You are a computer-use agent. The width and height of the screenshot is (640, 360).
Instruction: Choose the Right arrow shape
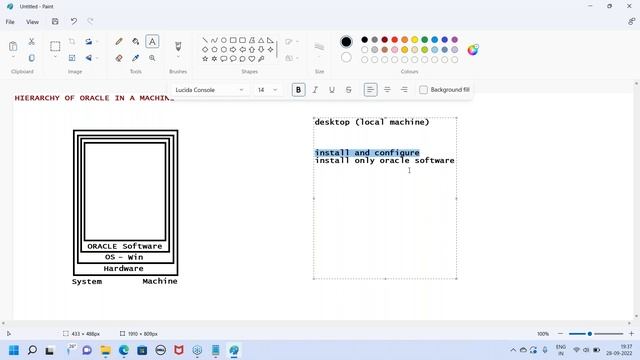(233, 49)
